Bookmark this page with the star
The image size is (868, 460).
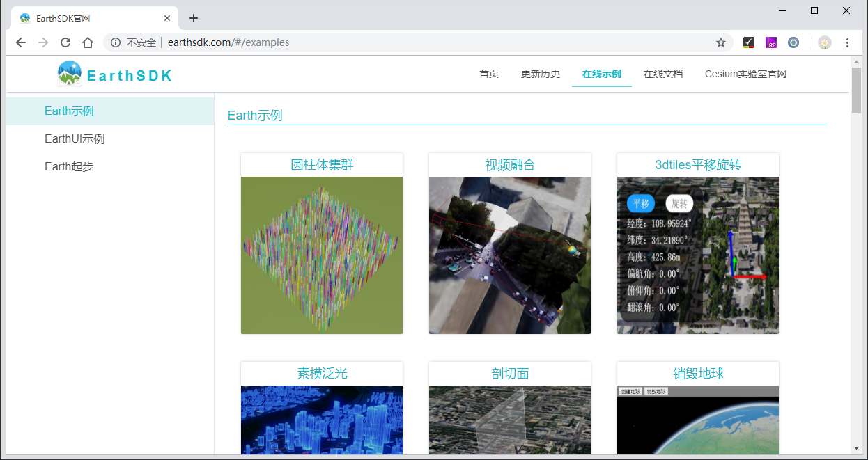click(x=721, y=42)
